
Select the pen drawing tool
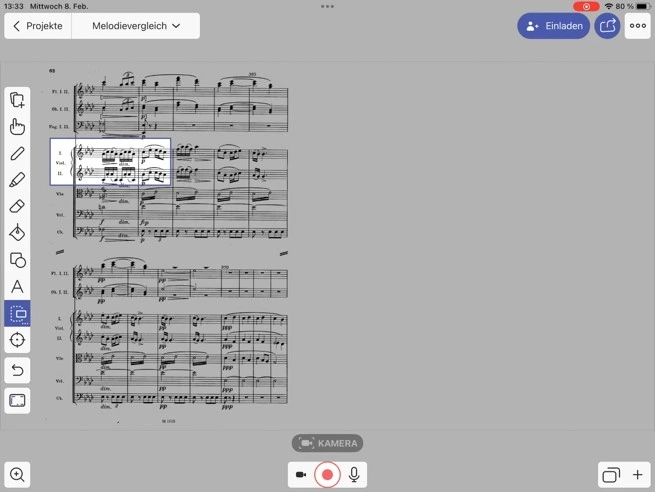click(x=17, y=153)
